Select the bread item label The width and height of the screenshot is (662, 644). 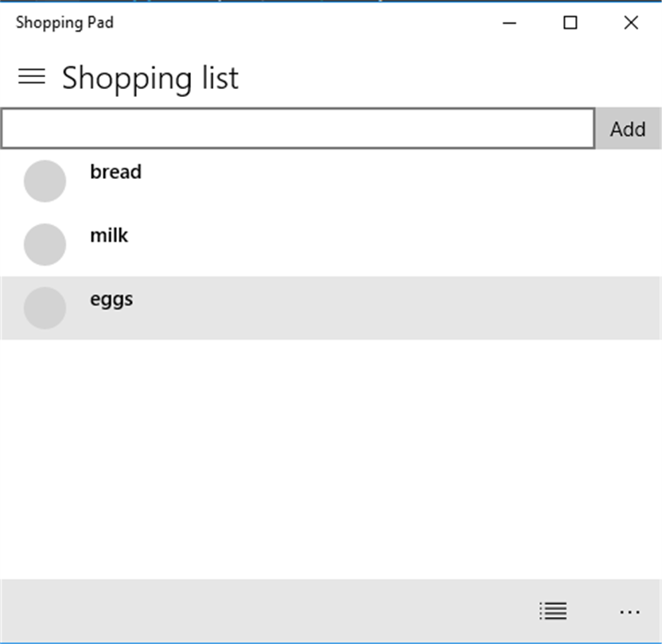(115, 172)
